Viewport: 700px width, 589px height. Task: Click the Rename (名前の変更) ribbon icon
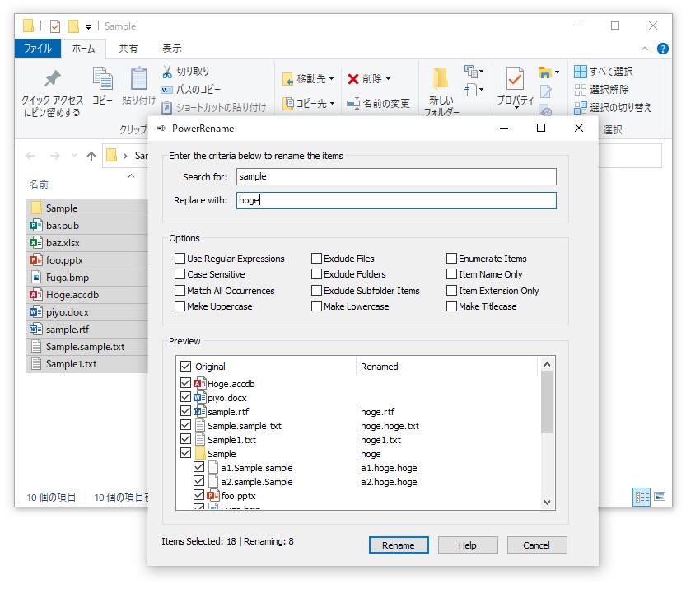point(353,104)
